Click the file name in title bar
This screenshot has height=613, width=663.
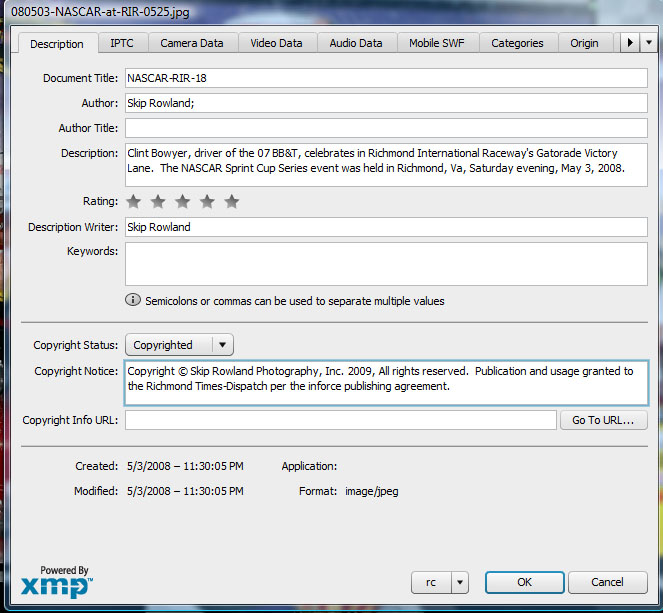(100, 12)
